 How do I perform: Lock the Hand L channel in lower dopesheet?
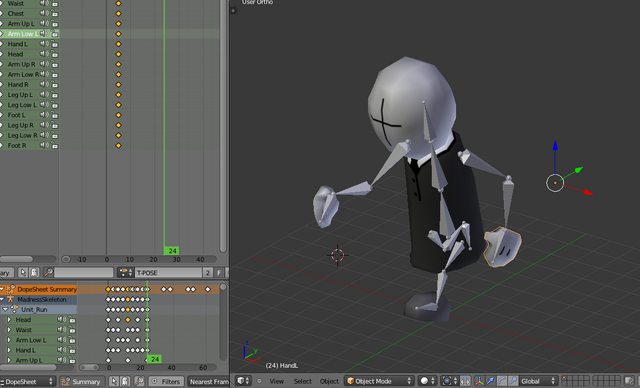click(x=72, y=350)
